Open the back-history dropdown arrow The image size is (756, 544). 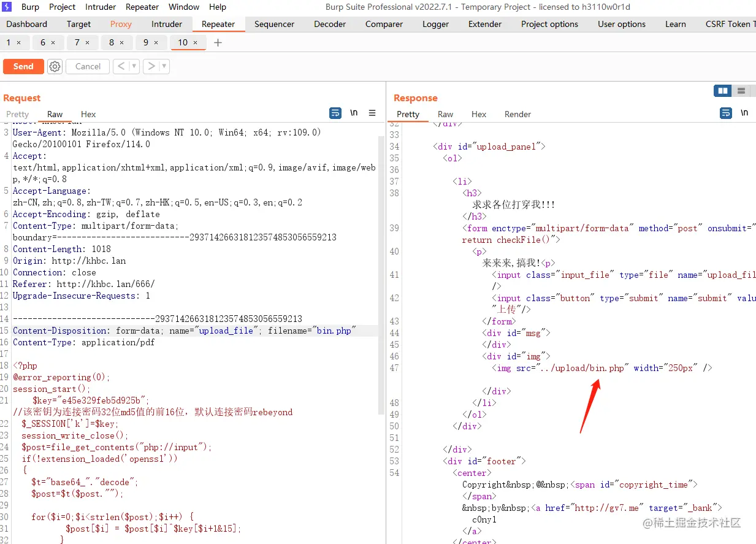click(x=134, y=66)
